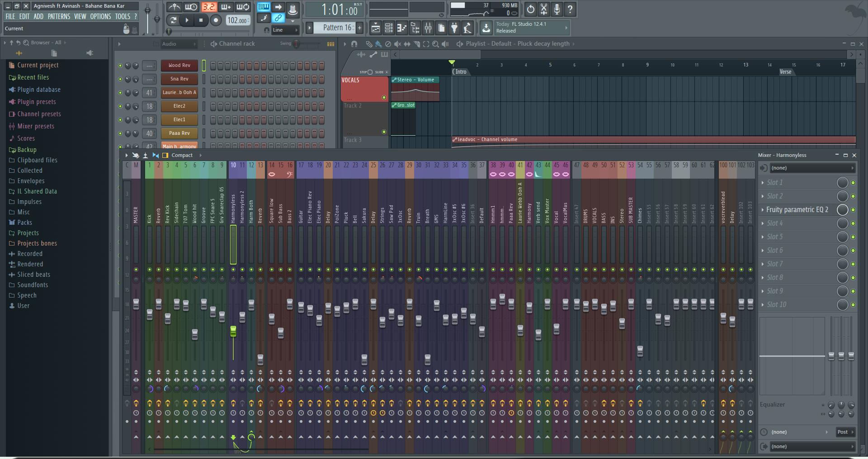
Task: Open the OPTIONS menu
Action: pyautogui.click(x=100, y=16)
